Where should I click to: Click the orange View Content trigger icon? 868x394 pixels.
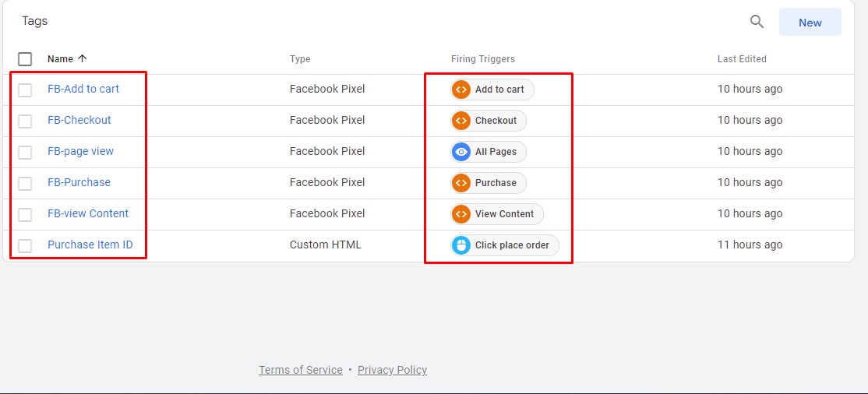461,214
